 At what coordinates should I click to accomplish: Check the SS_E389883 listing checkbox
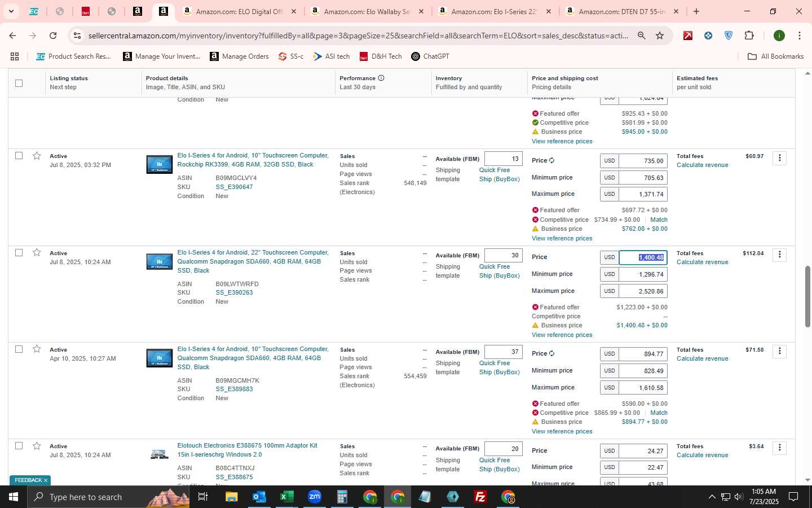[x=19, y=349]
